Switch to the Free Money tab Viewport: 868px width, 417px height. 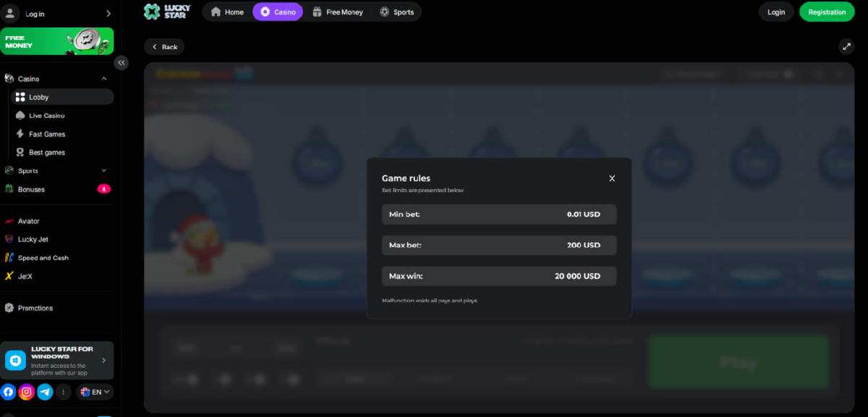tap(337, 12)
